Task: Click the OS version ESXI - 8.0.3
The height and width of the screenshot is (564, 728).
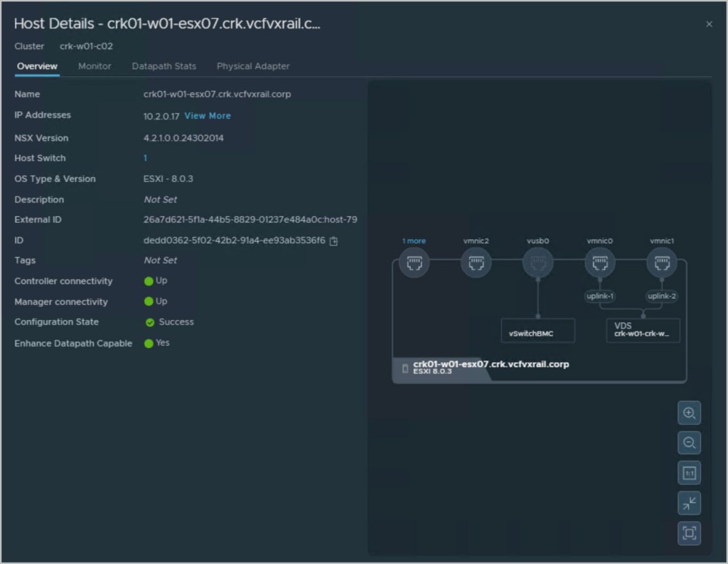Action: 168,179
